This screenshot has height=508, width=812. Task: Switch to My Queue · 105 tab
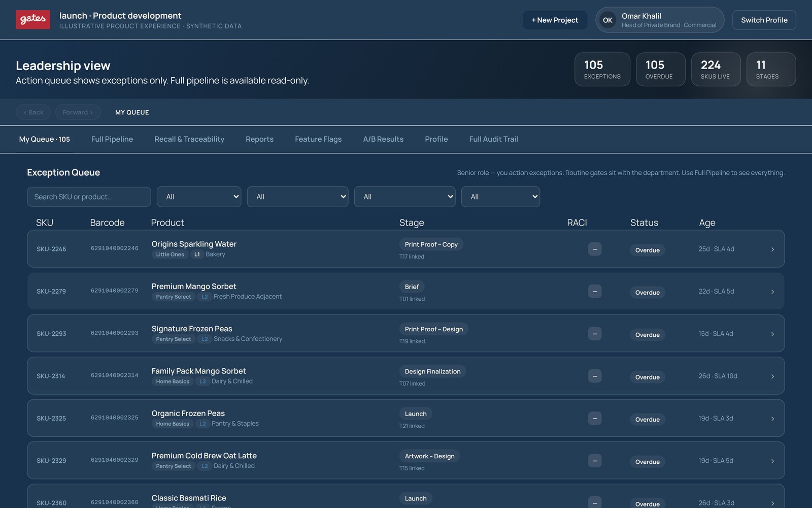45,139
